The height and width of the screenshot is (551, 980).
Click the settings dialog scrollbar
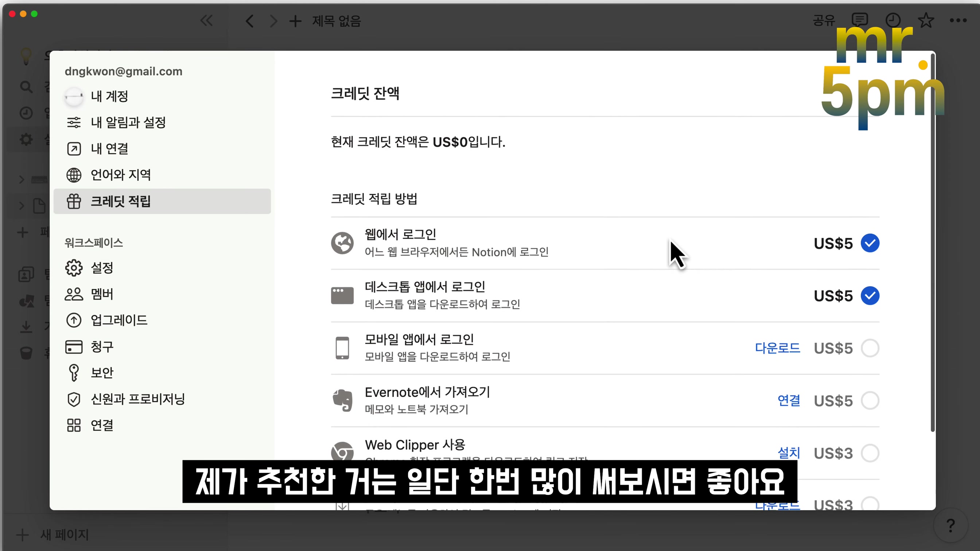pyautogui.click(x=933, y=243)
